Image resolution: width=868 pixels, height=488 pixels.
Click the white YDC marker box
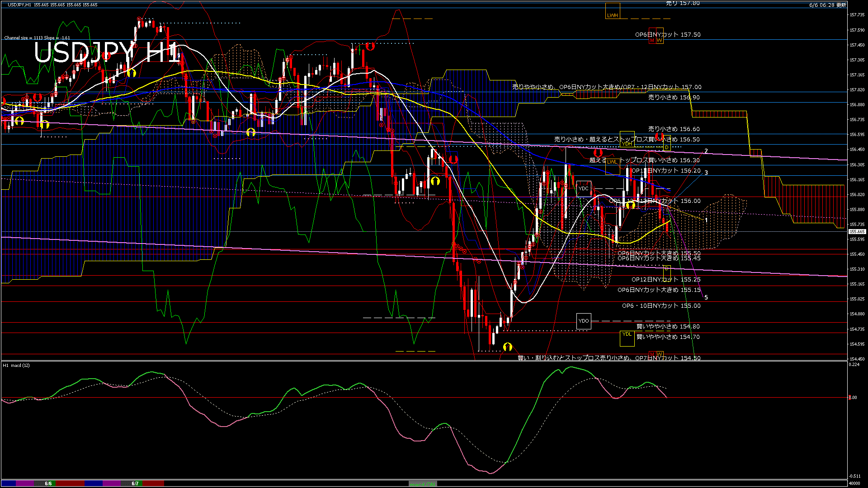pyautogui.click(x=583, y=188)
